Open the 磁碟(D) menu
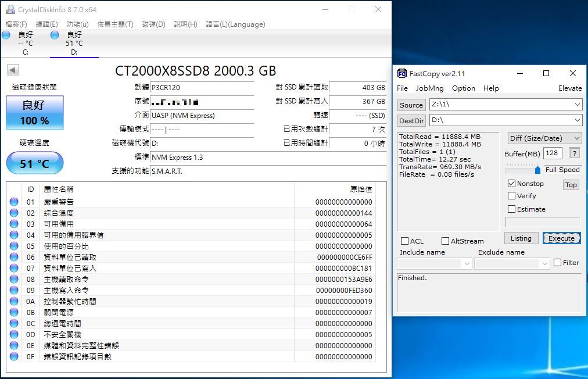Viewport: 588px width, 379px height. (154, 24)
